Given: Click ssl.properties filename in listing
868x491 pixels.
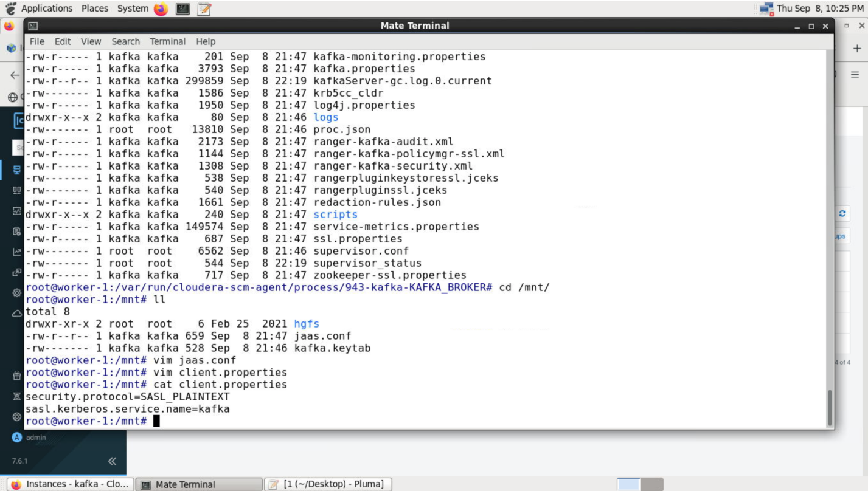Looking at the screenshot, I should (x=358, y=239).
